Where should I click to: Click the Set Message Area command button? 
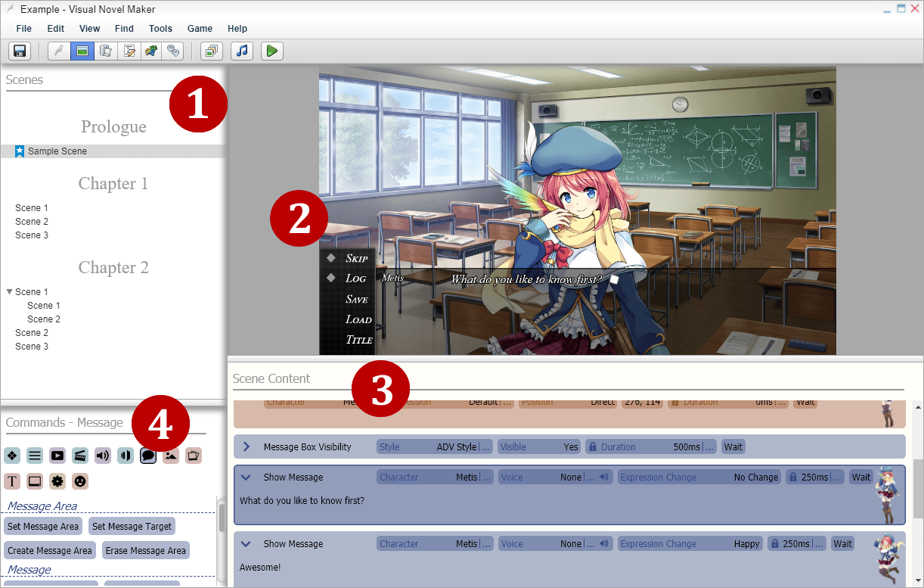43,526
